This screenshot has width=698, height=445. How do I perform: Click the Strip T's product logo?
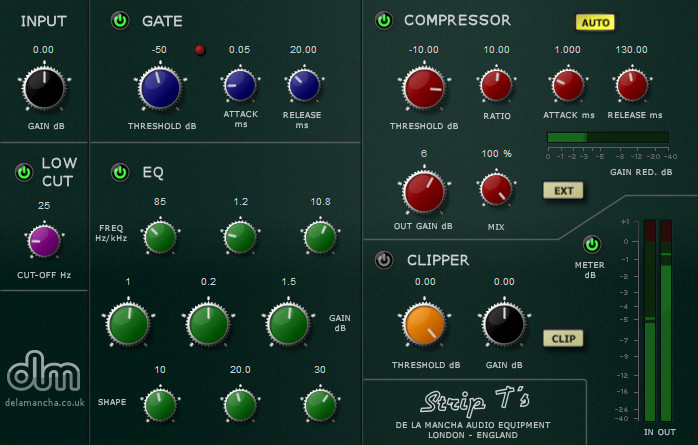475,400
